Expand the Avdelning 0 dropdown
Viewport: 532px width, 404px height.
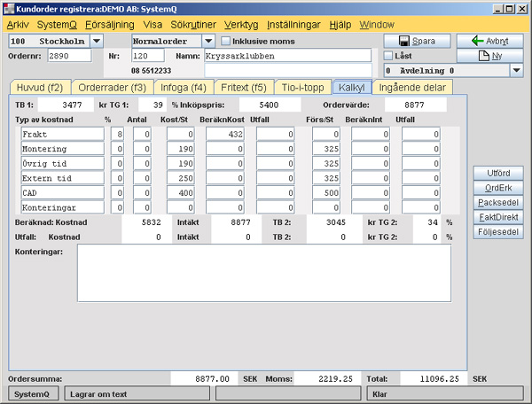516,71
